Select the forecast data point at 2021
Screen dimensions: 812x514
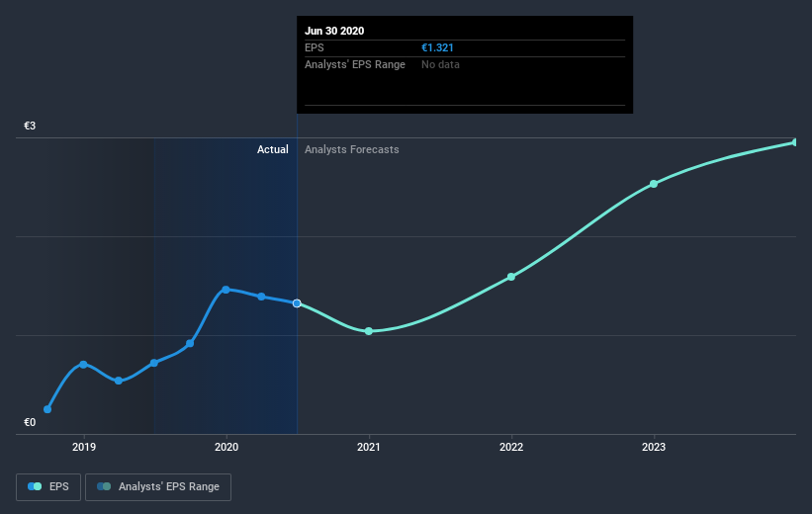(369, 331)
